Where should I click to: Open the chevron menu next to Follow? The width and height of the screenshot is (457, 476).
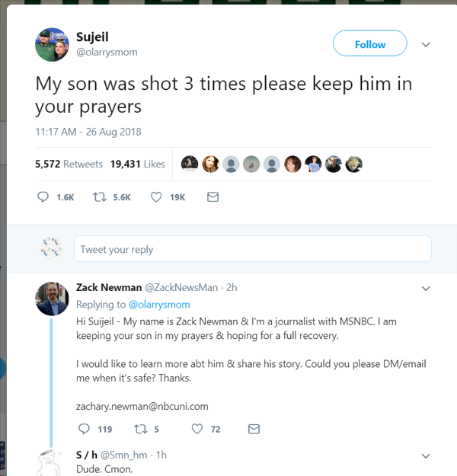(426, 45)
